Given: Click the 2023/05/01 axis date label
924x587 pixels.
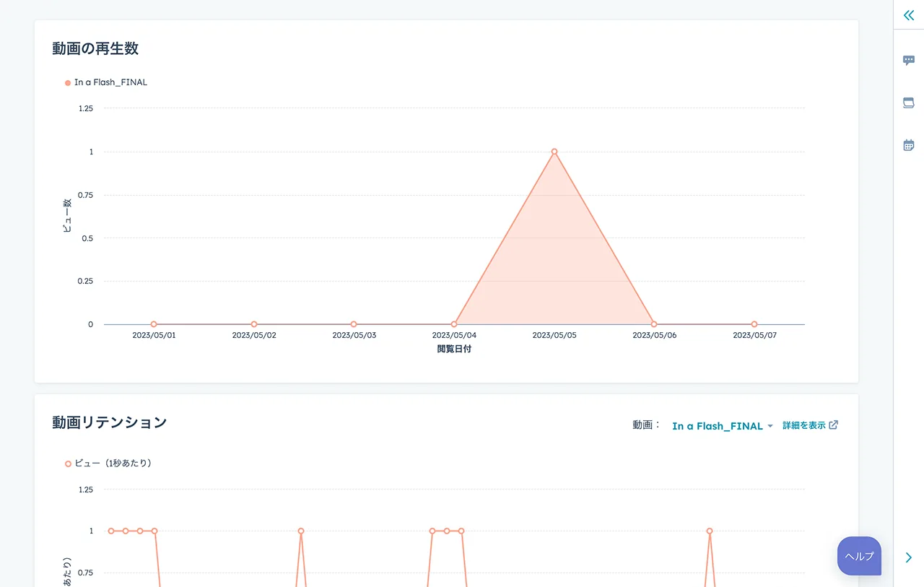Looking at the screenshot, I should 154,336.
